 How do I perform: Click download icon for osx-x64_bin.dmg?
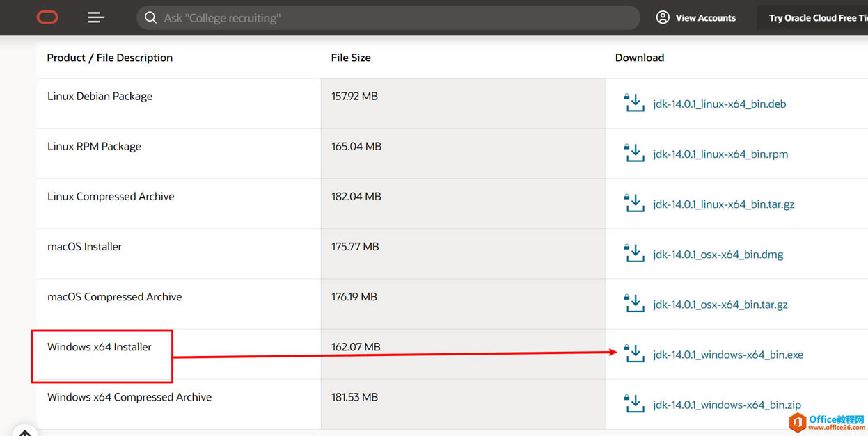coord(634,253)
